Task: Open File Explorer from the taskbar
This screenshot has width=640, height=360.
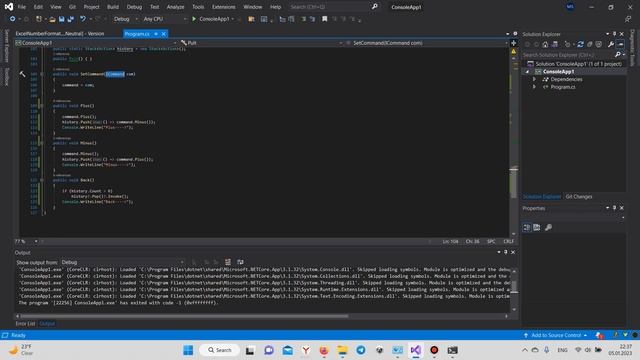Action: pos(342,350)
